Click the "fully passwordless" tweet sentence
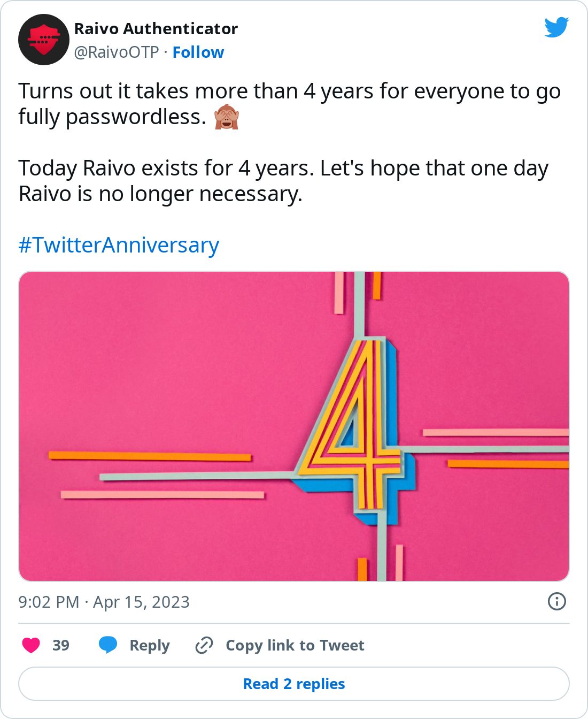588x719 pixels. 112,117
